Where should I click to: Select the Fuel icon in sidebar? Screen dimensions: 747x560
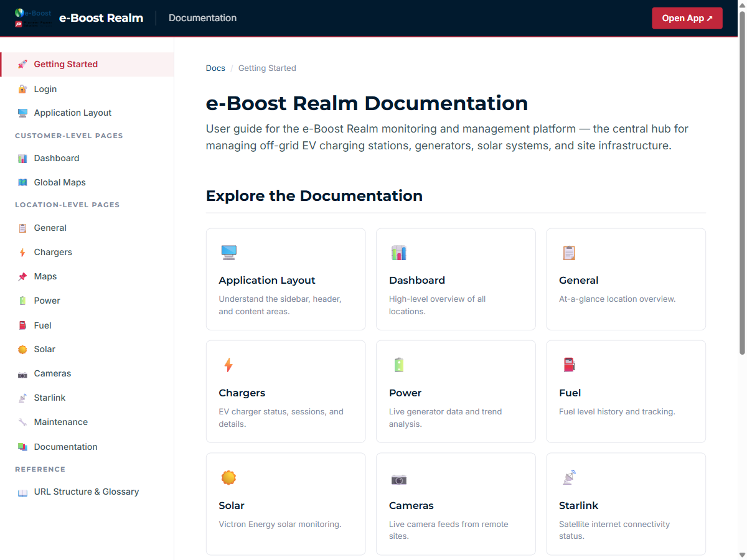tap(22, 325)
